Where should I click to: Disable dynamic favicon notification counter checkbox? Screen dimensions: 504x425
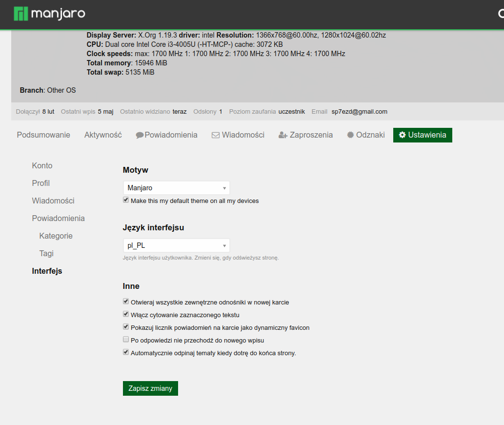[x=126, y=327]
